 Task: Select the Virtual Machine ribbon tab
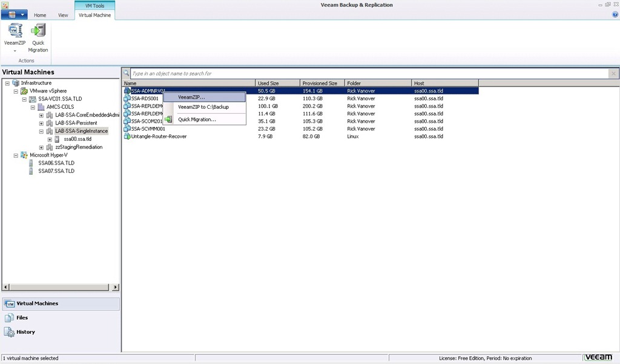[94, 15]
